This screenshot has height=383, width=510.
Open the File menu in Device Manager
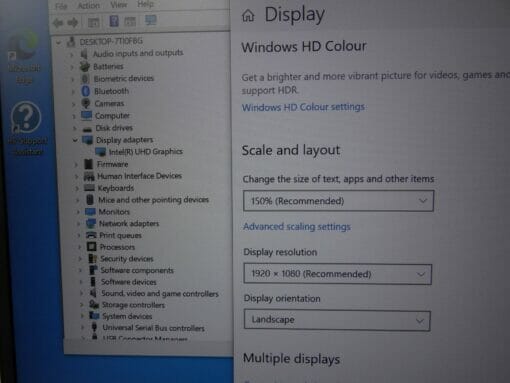61,6
